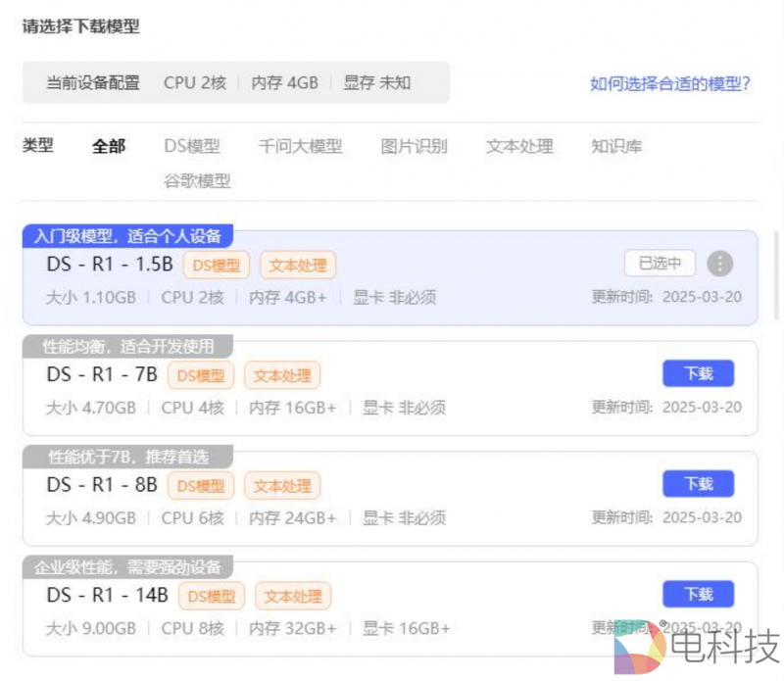This screenshot has width=784, height=681.
Task: Open the 如何选择合适的模型 help link
Action: [x=669, y=83]
